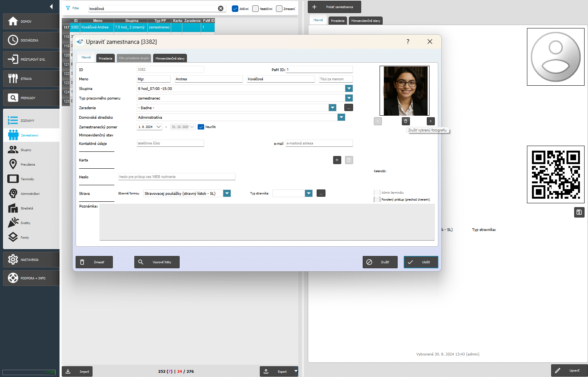This screenshot has height=377, width=588.
Task: Click the Vzorové fotky button
Action: click(157, 262)
